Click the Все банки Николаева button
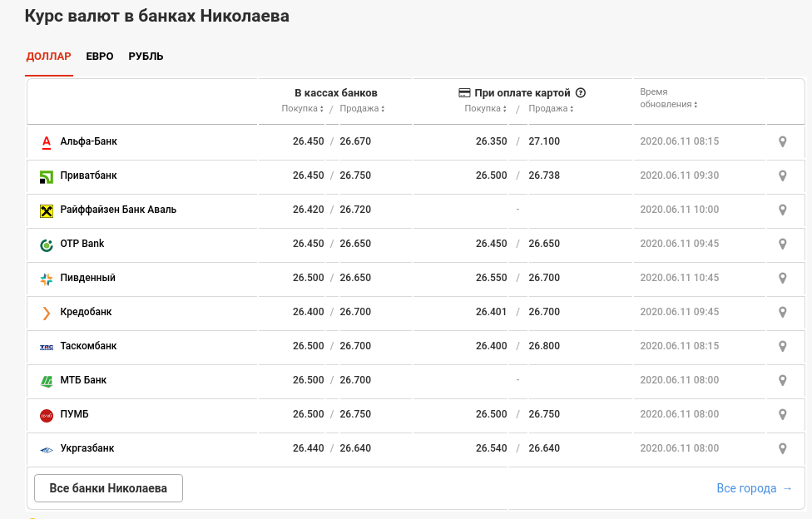Image resolution: width=812 pixels, height=519 pixels. (108, 488)
